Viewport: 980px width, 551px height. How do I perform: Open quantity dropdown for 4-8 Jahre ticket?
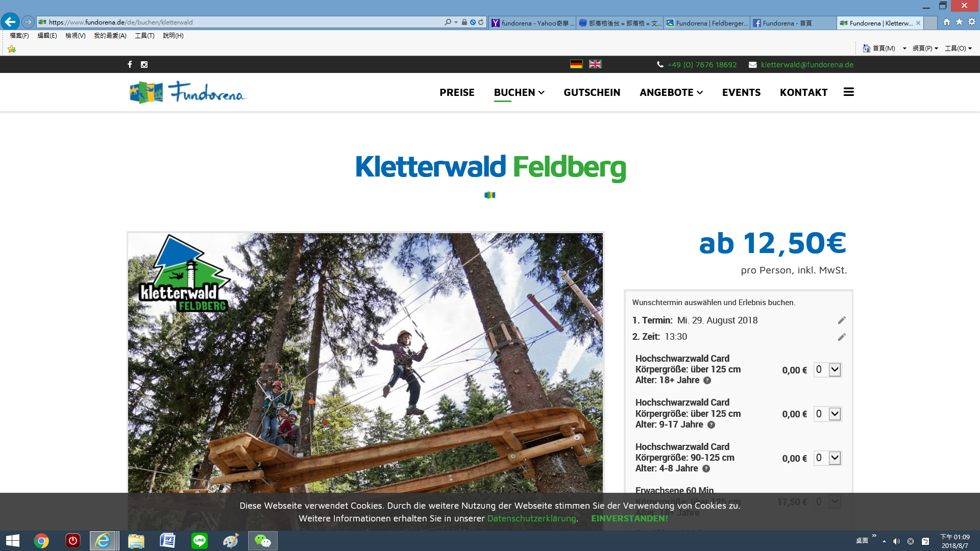pos(834,458)
